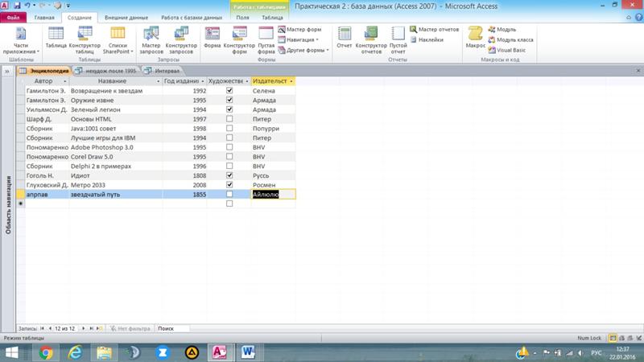Open the Интервал query tab
Viewport: 644px width, 362px height.
point(163,71)
